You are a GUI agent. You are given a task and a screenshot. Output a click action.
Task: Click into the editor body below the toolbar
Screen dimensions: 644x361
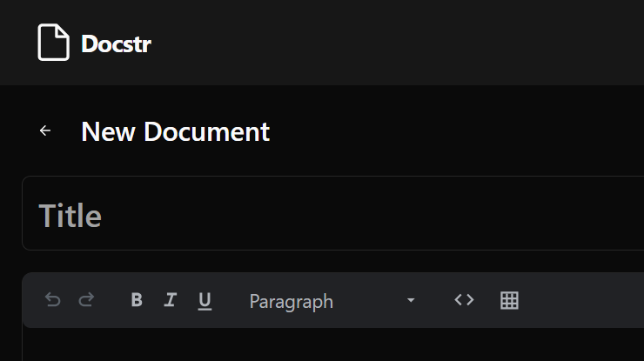(x=333, y=345)
